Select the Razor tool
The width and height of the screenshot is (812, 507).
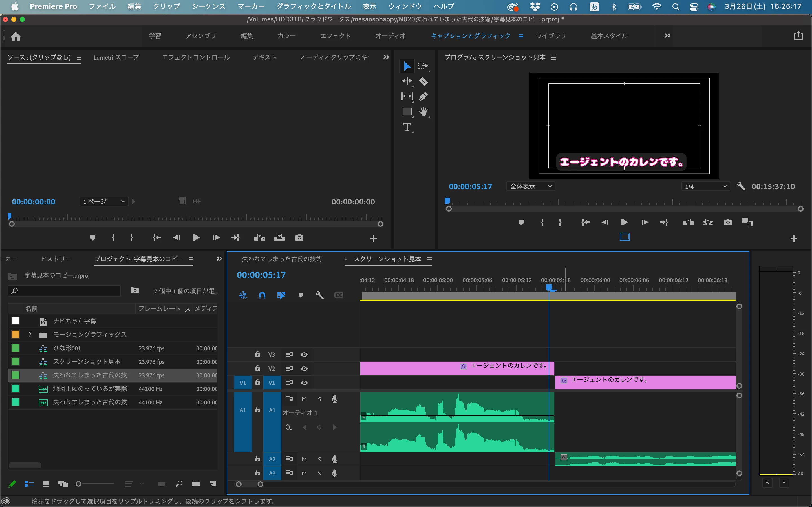[423, 81]
